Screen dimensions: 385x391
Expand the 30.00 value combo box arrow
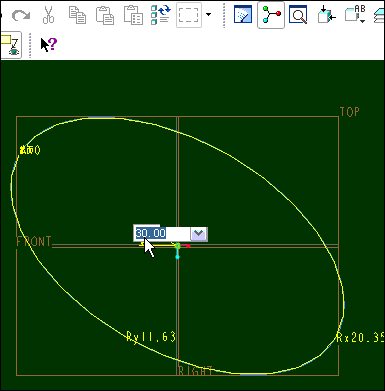[199, 234]
